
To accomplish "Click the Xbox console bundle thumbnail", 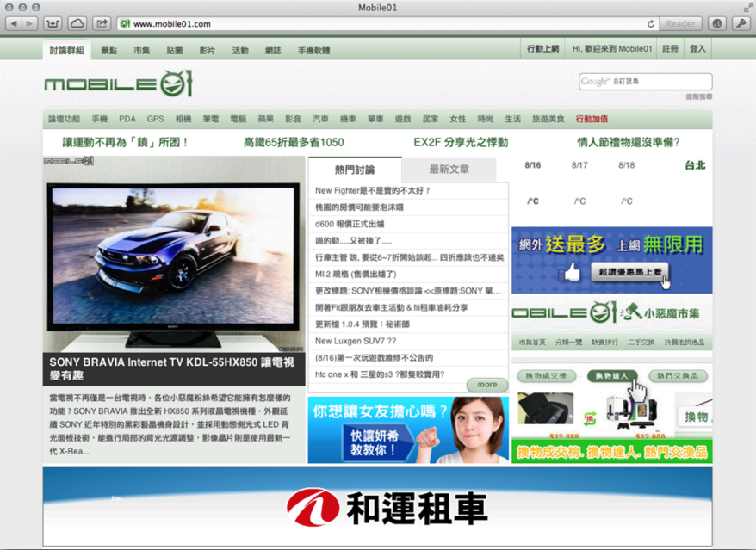I will [632, 412].
